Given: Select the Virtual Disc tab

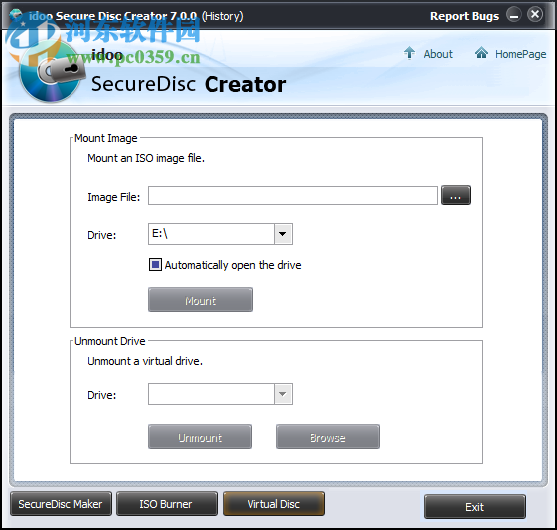Looking at the screenshot, I should click(274, 504).
